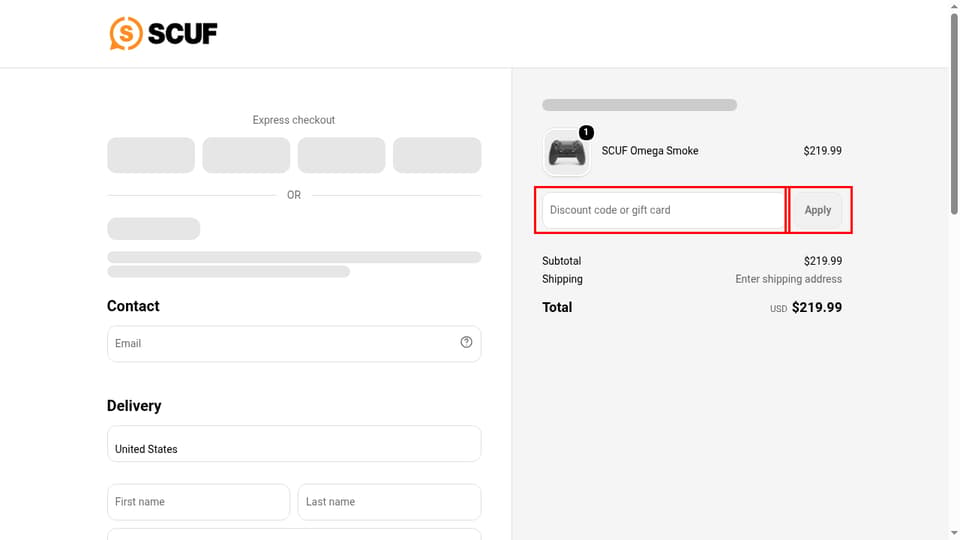Open the United States country dropdown

[294, 444]
